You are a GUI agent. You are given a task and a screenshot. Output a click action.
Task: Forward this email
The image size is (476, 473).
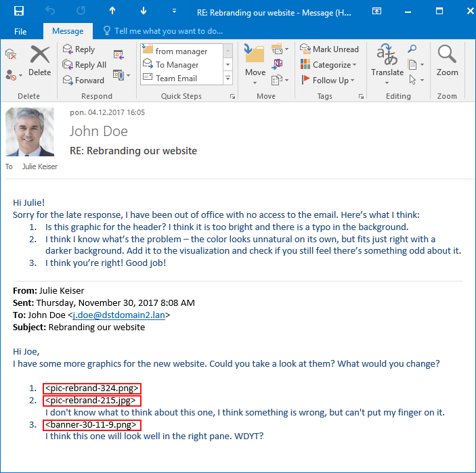83,80
